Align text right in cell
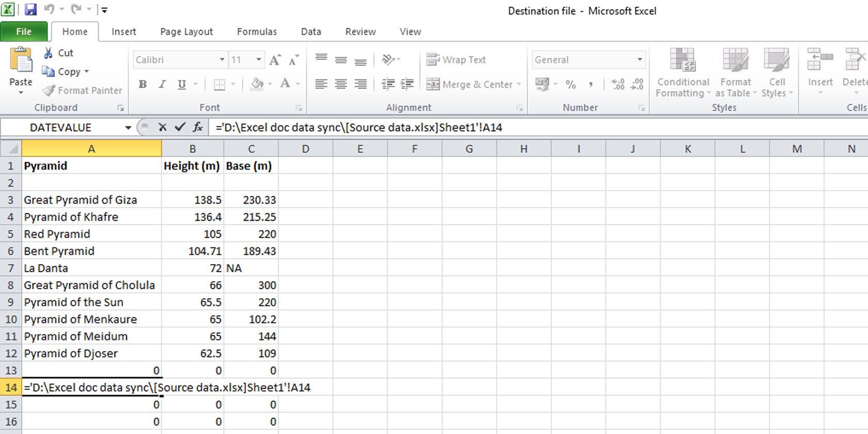868x434 pixels. [361, 84]
